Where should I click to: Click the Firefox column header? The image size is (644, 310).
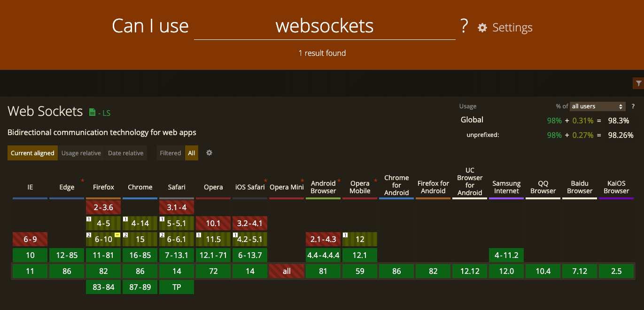(103, 187)
